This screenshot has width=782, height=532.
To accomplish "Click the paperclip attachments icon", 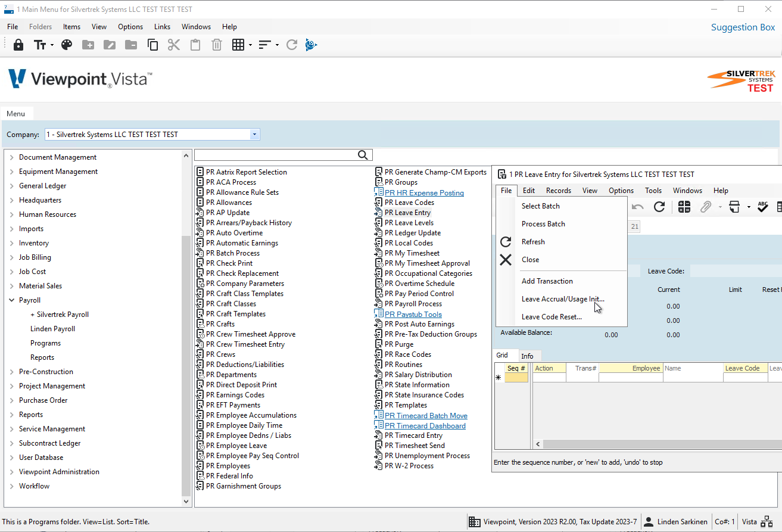I will coord(706,207).
